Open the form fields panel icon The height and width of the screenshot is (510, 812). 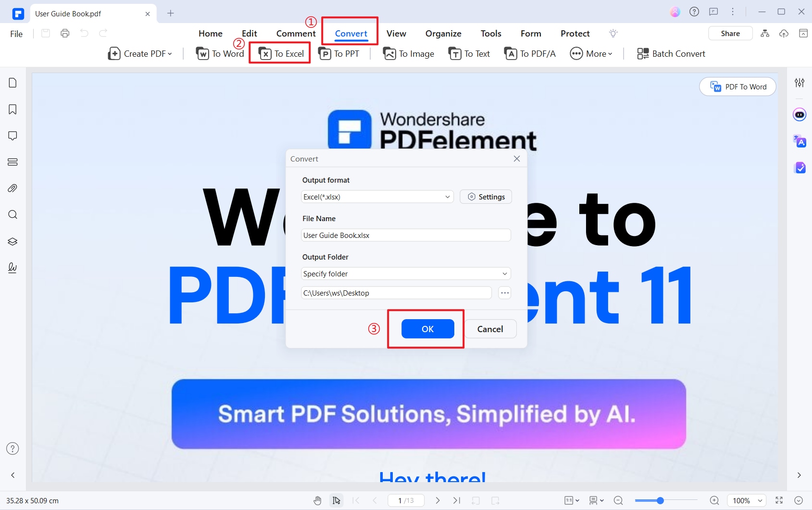pyautogui.click(x=12, y=162)
